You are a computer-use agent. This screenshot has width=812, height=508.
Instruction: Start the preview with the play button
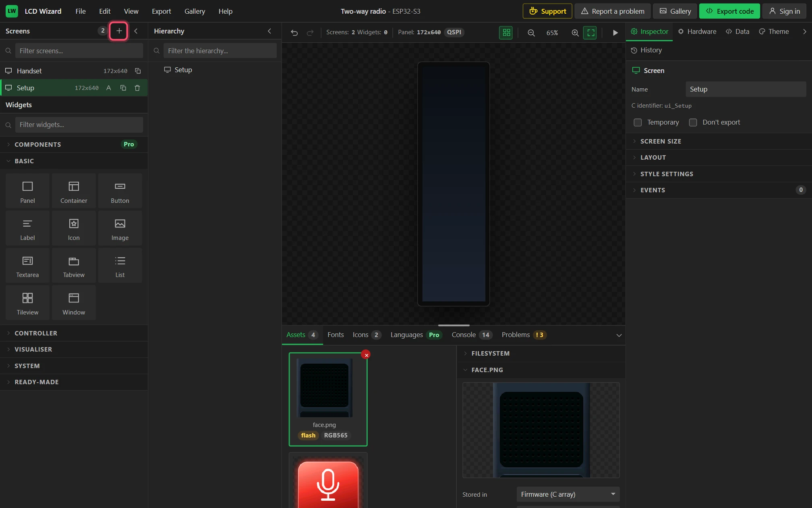pyautogui.click(x=615, y=33)
